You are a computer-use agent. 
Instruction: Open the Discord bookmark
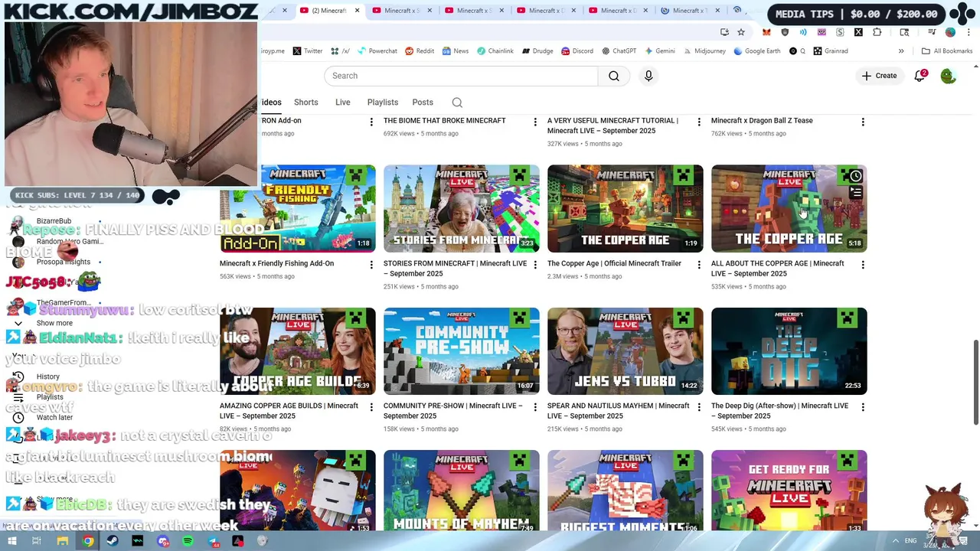[577, 51]
